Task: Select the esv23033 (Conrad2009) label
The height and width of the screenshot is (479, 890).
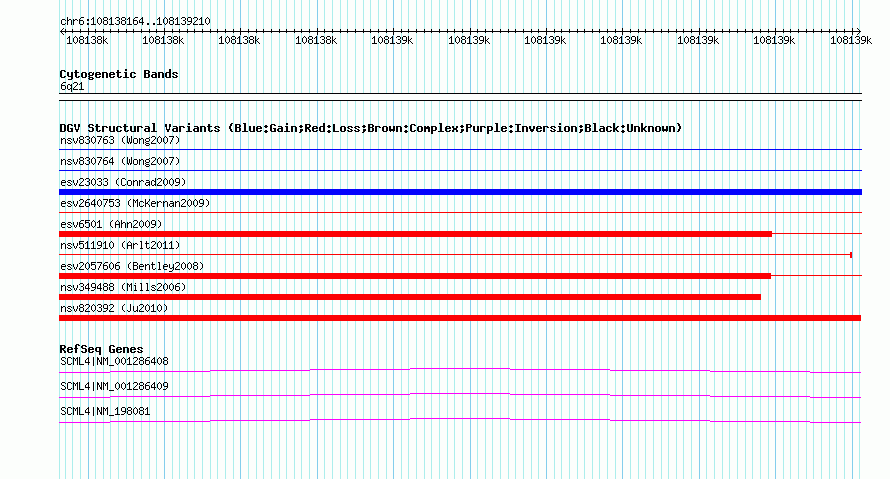Action: tap(123, 182)
